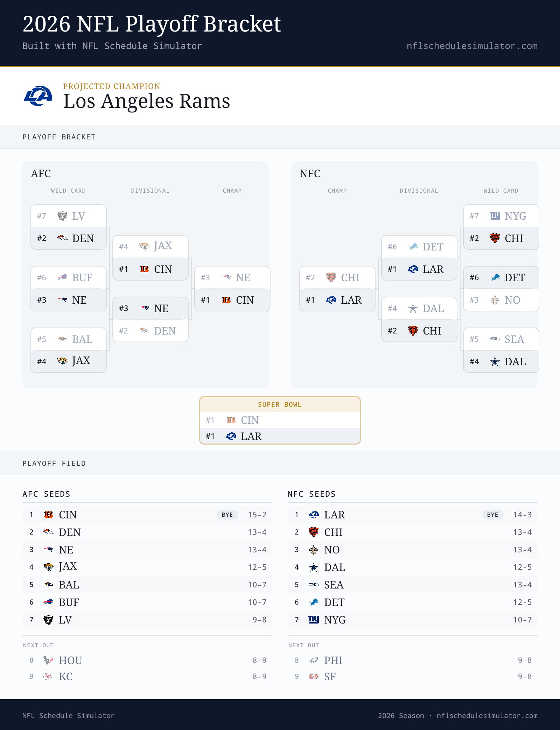Click the 49ers logo under NFC Next Out
560x730 pixels.
[314, 676]
